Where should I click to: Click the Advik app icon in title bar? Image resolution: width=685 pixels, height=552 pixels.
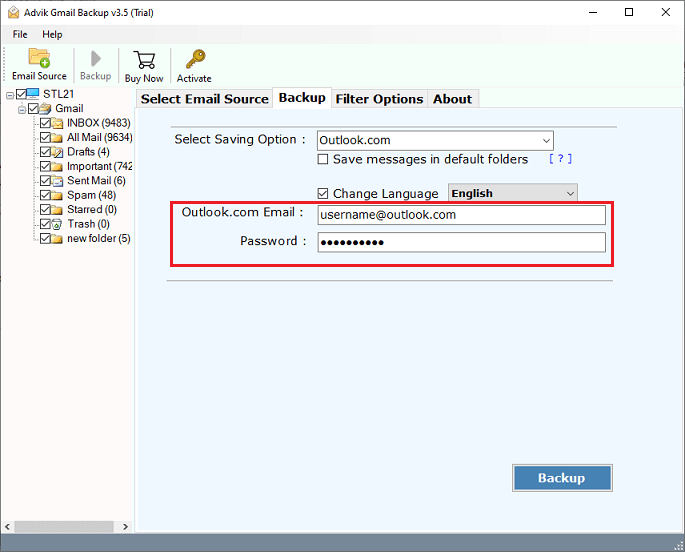14,12
